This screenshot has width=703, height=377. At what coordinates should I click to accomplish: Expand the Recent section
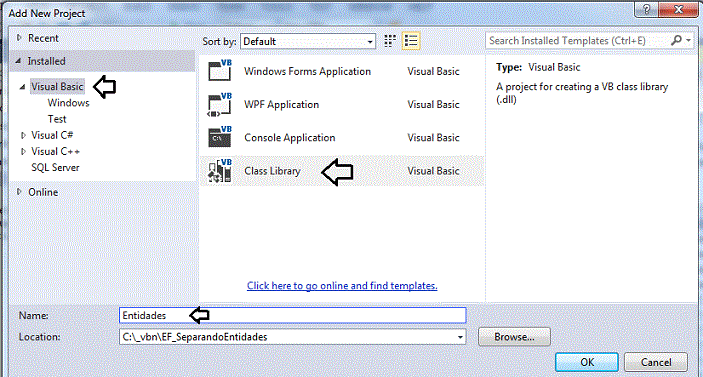pos(19,38)
